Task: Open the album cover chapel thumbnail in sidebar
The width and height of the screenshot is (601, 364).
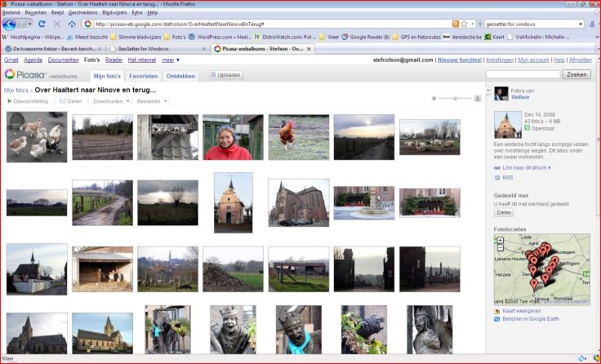Action: coord(507,125)
